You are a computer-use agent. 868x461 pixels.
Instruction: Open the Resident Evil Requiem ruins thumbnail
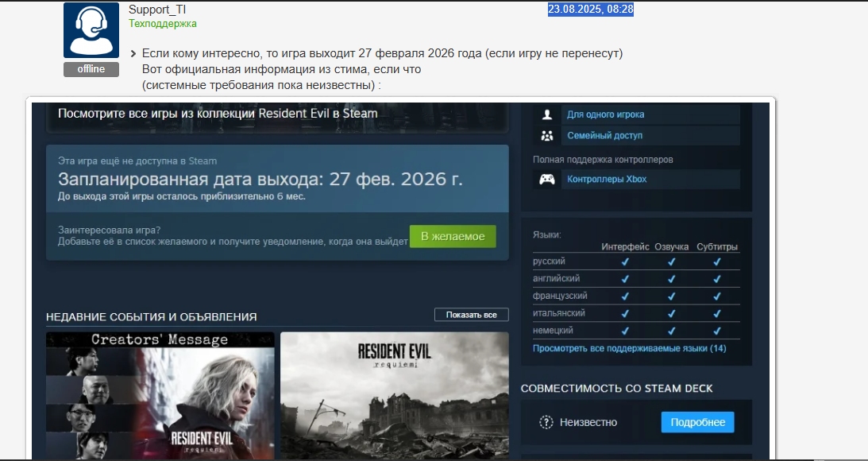[394, 394]
